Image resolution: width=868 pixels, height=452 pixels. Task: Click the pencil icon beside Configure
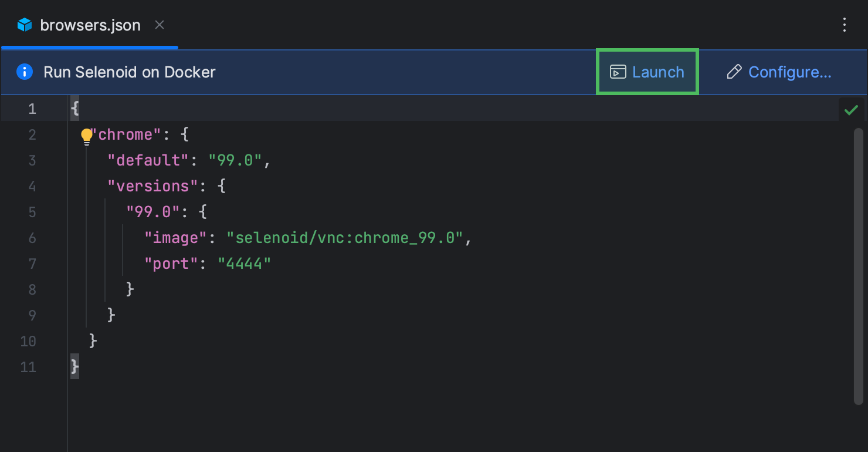pyautogui.click(x=734, y=72)
